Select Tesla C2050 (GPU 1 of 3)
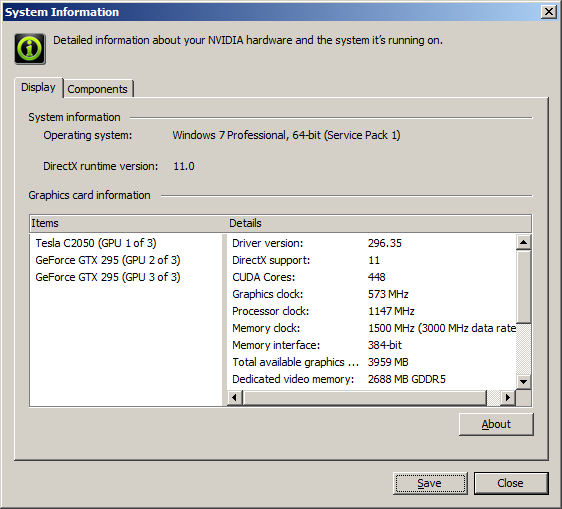Screen dimensions: 562x509 (96, 243)
